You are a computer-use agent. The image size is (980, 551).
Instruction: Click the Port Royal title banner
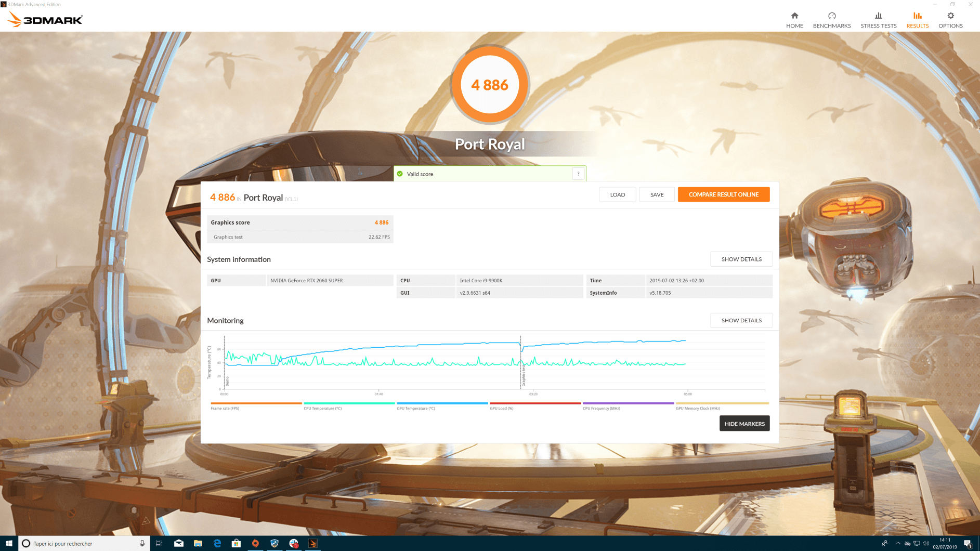[490, 144]
